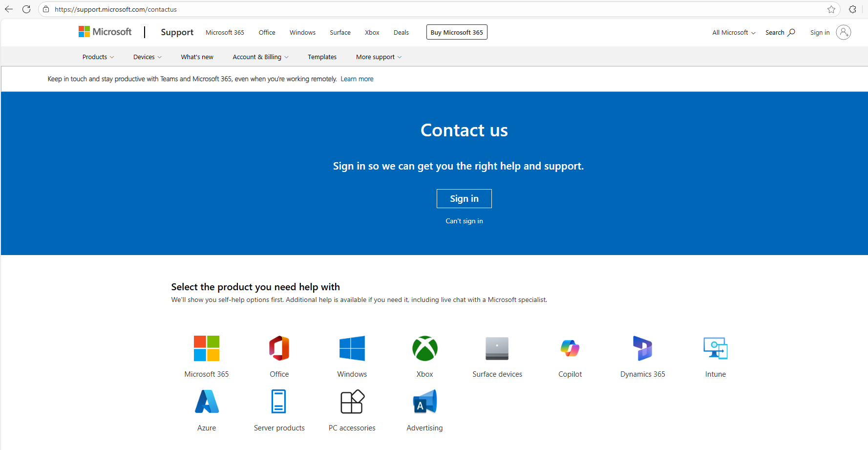Click Sign in text in header

[x=820, y=33]
